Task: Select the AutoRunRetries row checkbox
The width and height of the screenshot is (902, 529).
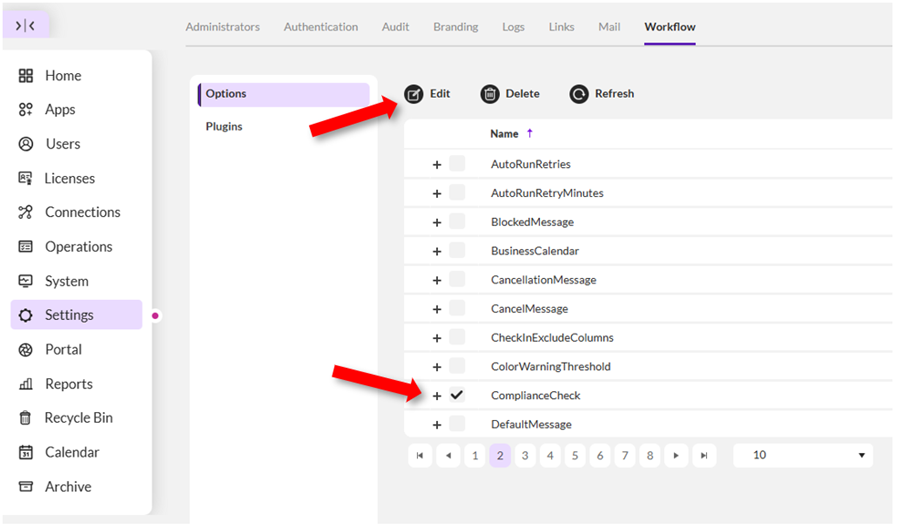Action: click(457, 164)
